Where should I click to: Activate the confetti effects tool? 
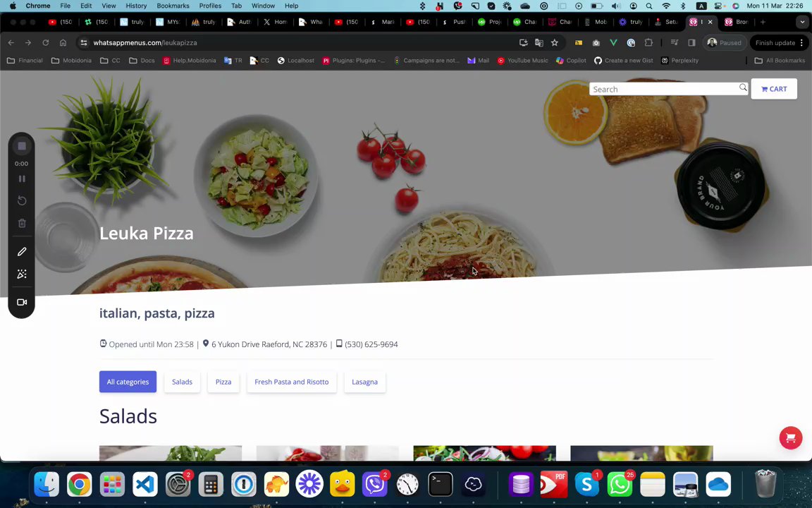point(22,274)
